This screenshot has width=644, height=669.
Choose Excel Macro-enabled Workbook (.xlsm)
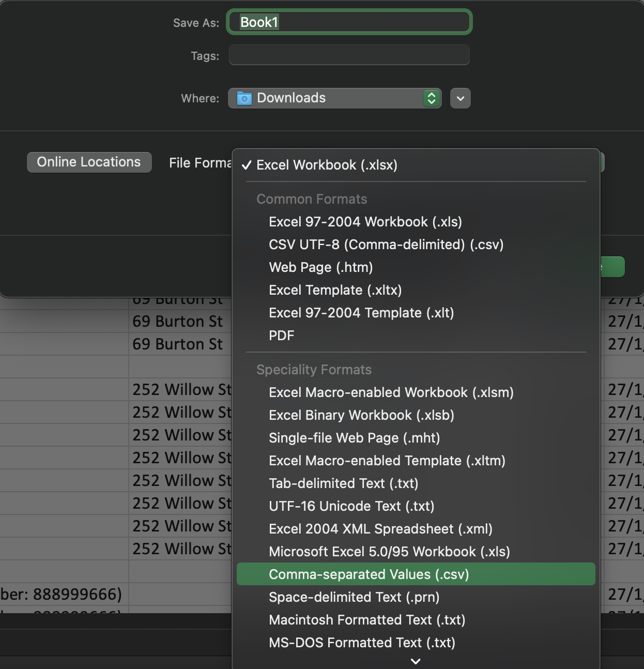coord(391,392)
